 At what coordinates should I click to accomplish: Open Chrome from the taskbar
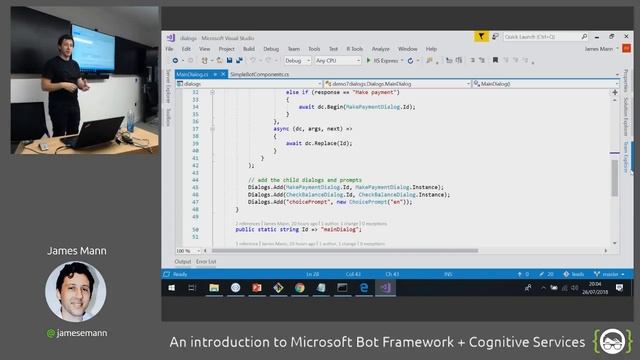[x=300, y=288]
